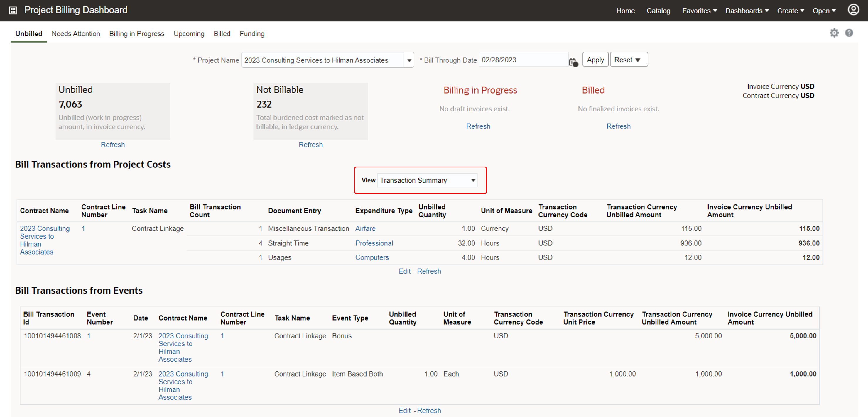The image size is (868, 417).
Task: Click the user account avatar icon
Action: tap(853, 10)
